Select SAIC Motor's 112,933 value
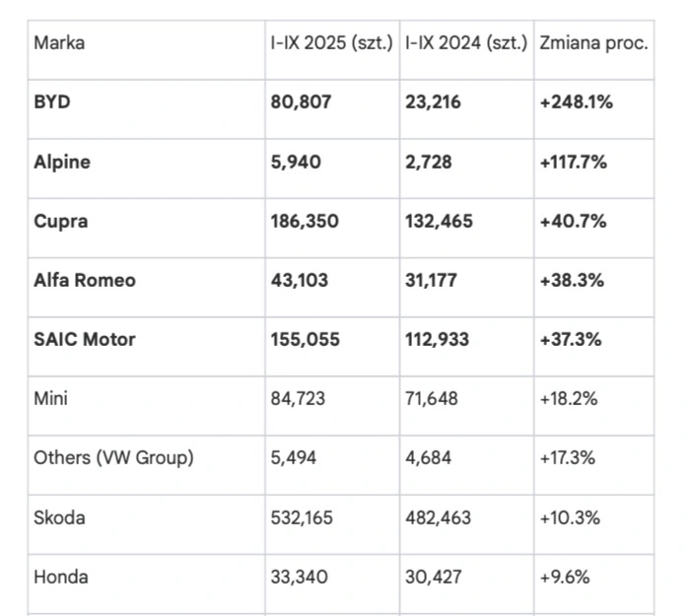Viewport: 694px width, 616px height. [438, 339]
